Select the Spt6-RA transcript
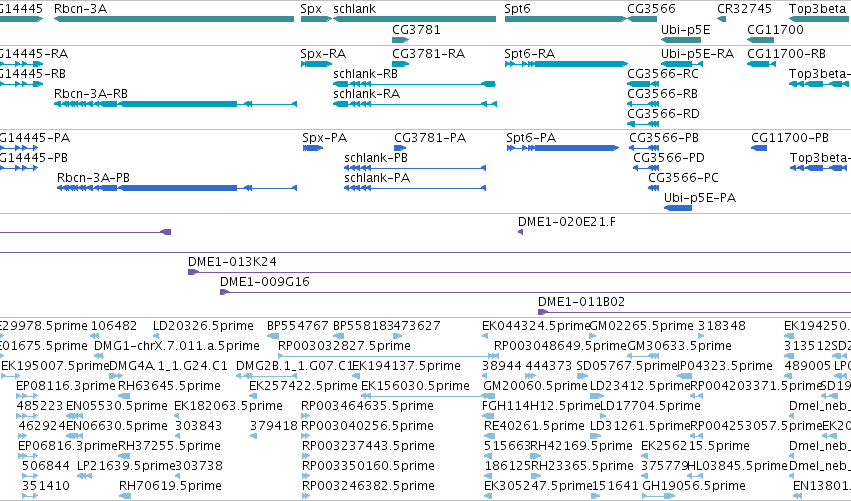The image size is (851, 501). [566, 64]
